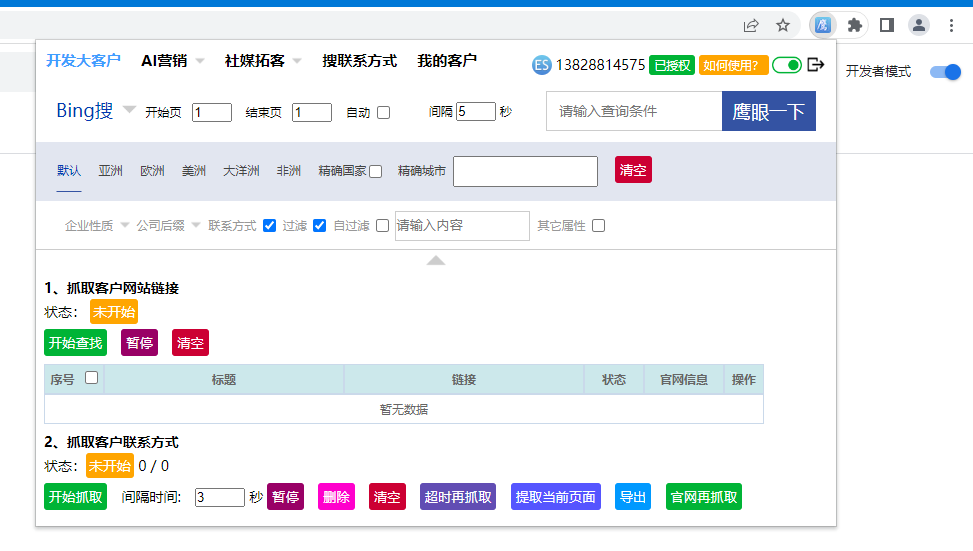This screenshot has height=551, width=973.
Task: Click the 请输入查询条件 search field
Action: [633, 111]
